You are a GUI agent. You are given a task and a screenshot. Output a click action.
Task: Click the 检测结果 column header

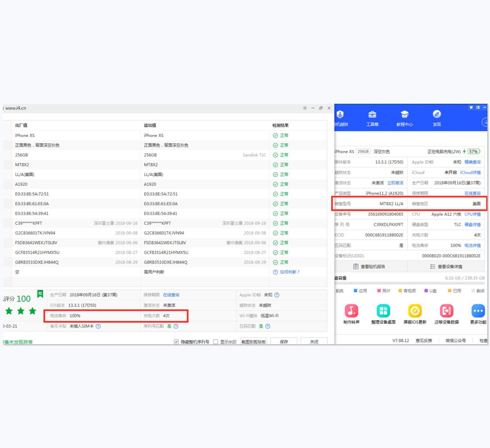click(280, 125)
